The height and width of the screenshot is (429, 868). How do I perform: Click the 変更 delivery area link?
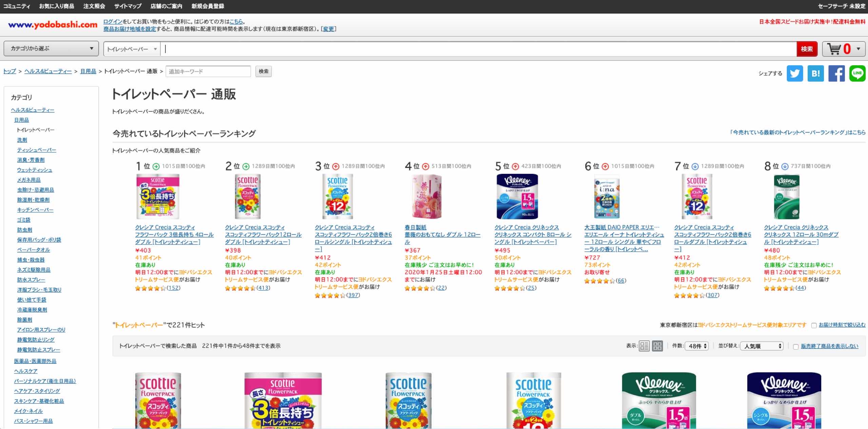(x=328, y=29)
